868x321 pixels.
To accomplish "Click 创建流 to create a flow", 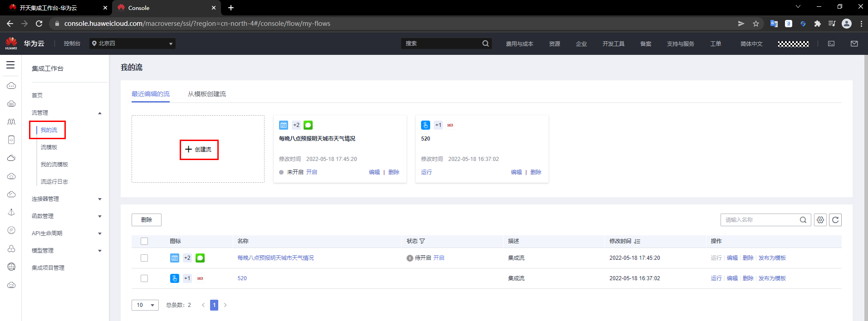I will click(199, 150).
